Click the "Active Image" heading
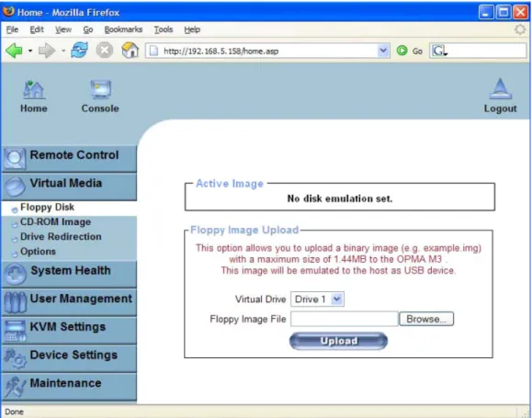 pyautogui.click(x=230, y=184)
